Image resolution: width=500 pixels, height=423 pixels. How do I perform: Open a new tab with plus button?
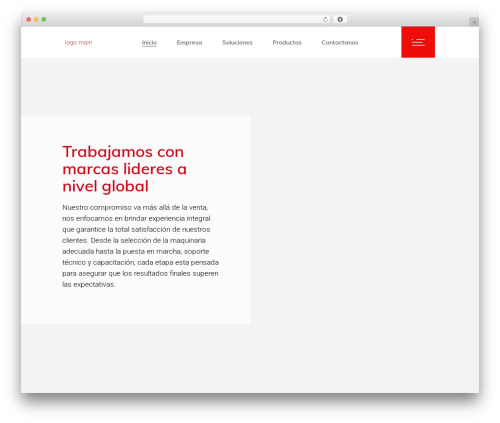474,22
